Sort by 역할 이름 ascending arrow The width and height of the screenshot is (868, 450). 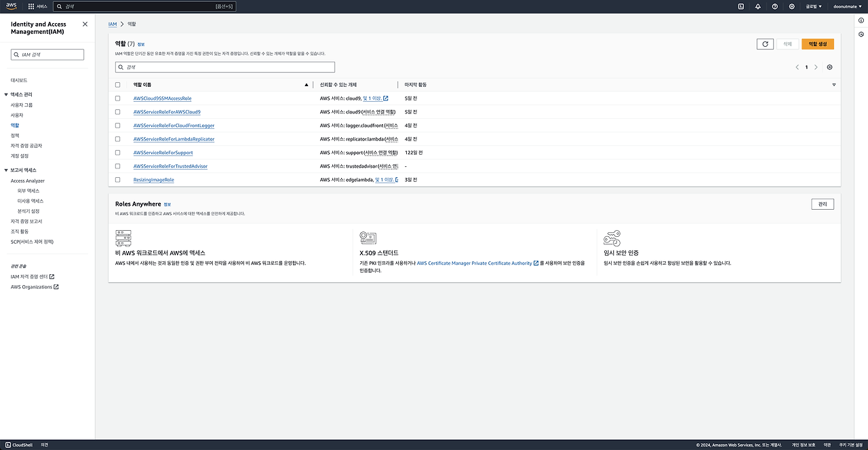pyautogui.click(x=307, y=85)
